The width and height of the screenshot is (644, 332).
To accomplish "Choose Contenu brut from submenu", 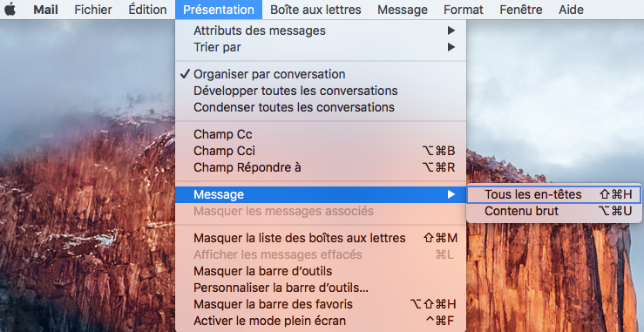I will (x=553, y=211).
